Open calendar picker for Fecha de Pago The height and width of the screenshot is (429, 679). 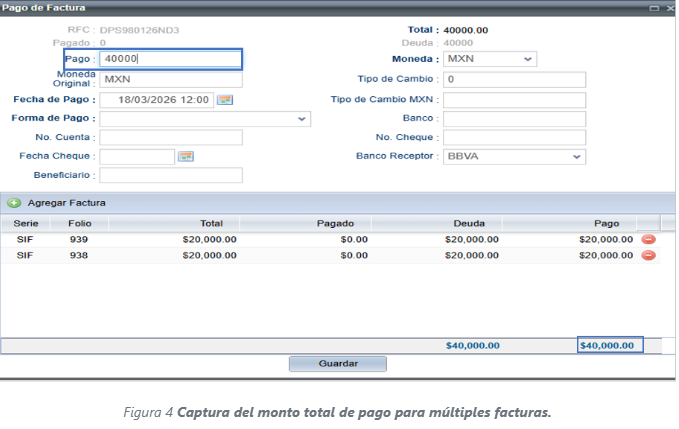click(225, 100)
